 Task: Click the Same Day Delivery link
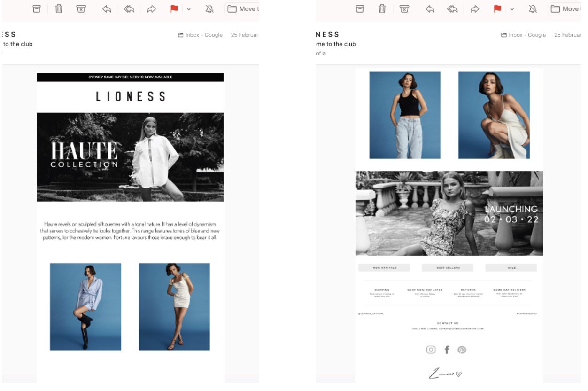[510, 293]
